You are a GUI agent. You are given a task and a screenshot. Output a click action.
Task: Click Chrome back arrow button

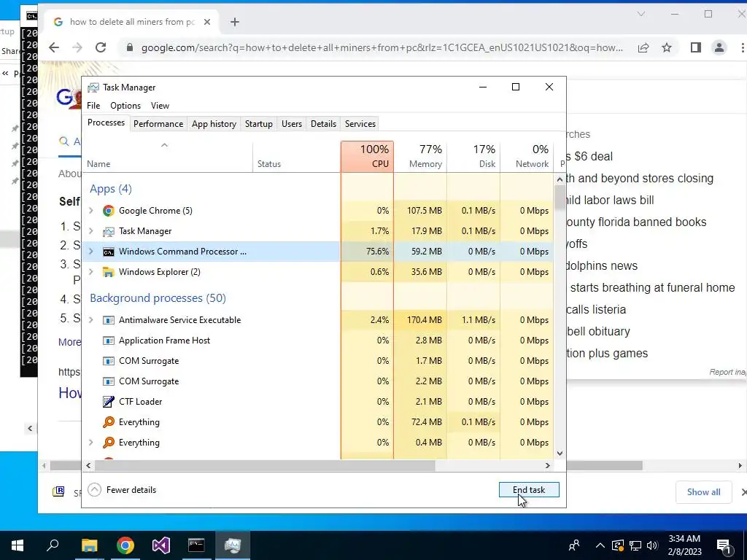(x=54, y=47)
